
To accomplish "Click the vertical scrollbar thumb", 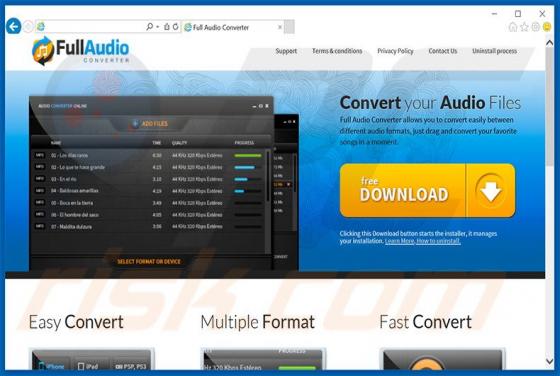I will coord(550,107).
